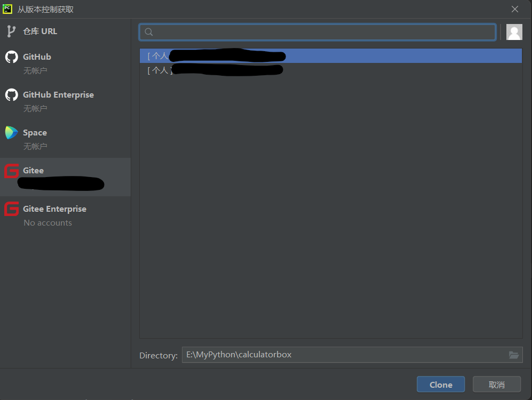Click the 取消 cancel button
Image resolution: width=532 pixels, height=400 pixels.
coord(497,385)
